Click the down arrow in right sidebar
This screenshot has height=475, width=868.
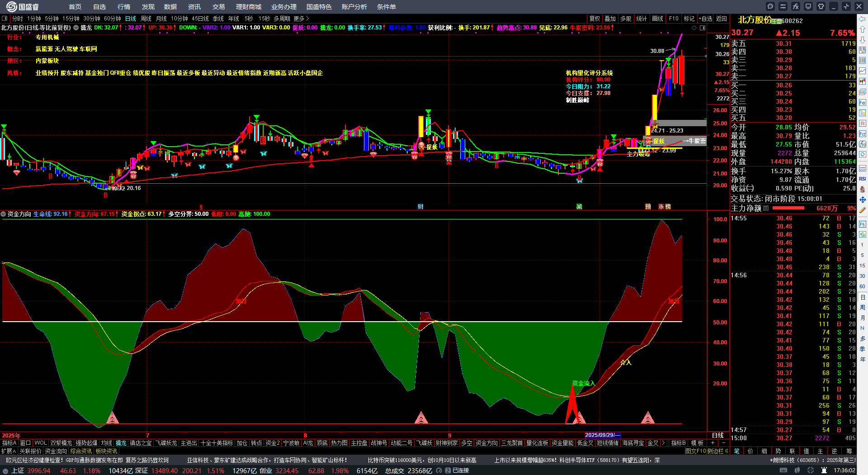coord(863,40)
